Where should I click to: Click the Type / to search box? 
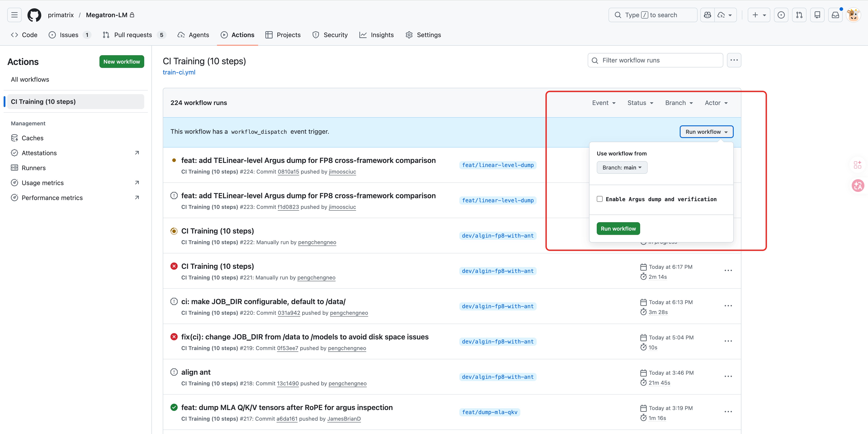[x=653, y=15]
